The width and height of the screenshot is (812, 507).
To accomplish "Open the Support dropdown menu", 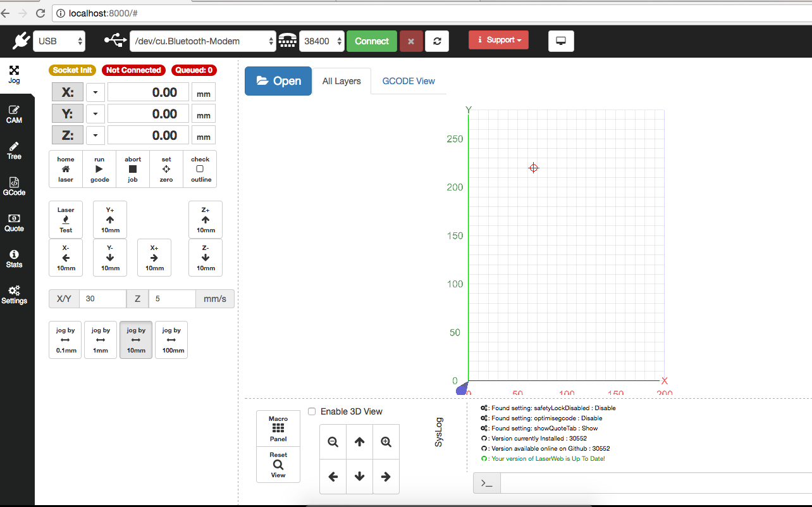I will pos(498,40).
